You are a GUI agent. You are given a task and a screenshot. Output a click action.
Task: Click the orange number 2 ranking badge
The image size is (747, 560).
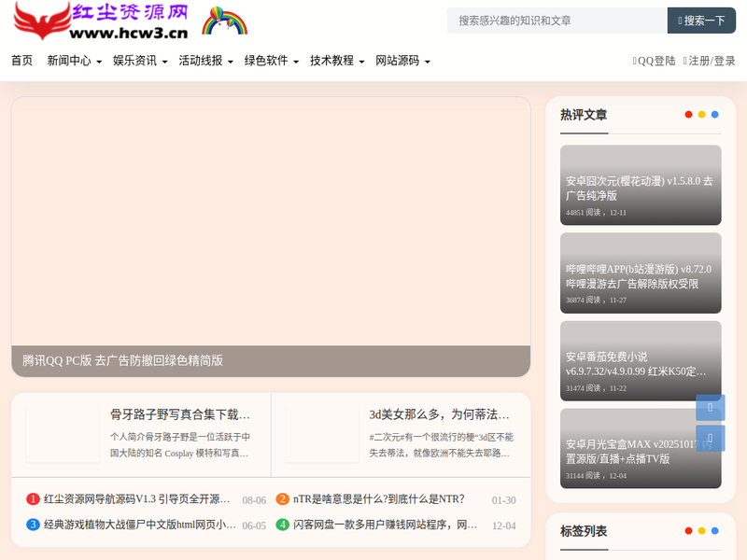point(282,499)
